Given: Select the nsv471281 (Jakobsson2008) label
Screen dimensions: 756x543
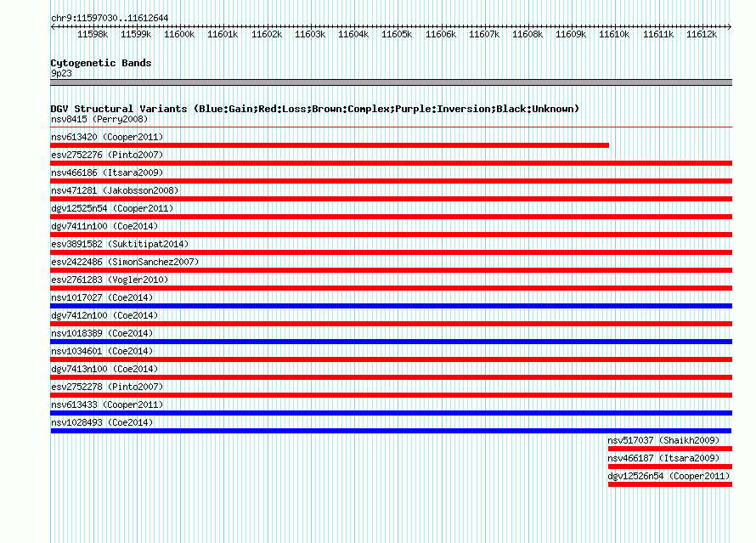Looking at the screenshot, I should click(115, 190).
